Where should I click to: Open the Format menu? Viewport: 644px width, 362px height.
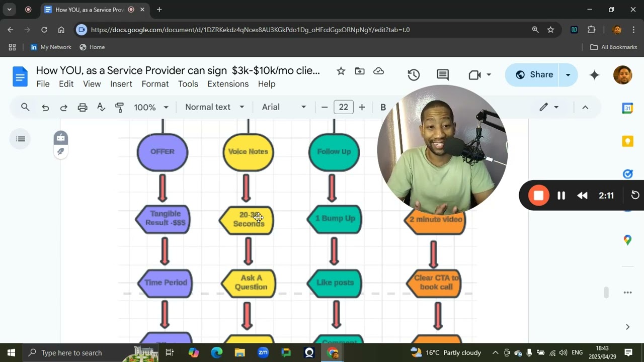pos(155,84)
